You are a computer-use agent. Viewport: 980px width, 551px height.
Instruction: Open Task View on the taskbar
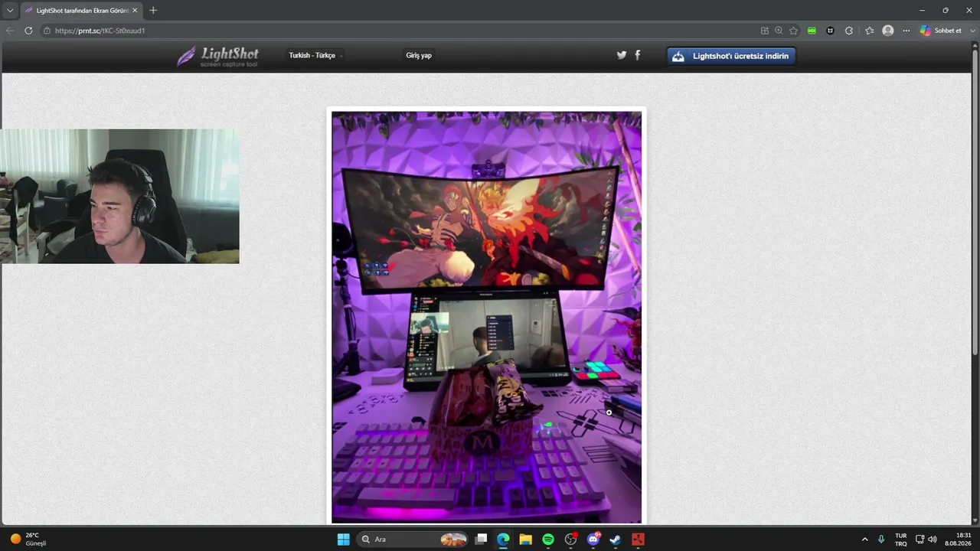coord(481,540)
